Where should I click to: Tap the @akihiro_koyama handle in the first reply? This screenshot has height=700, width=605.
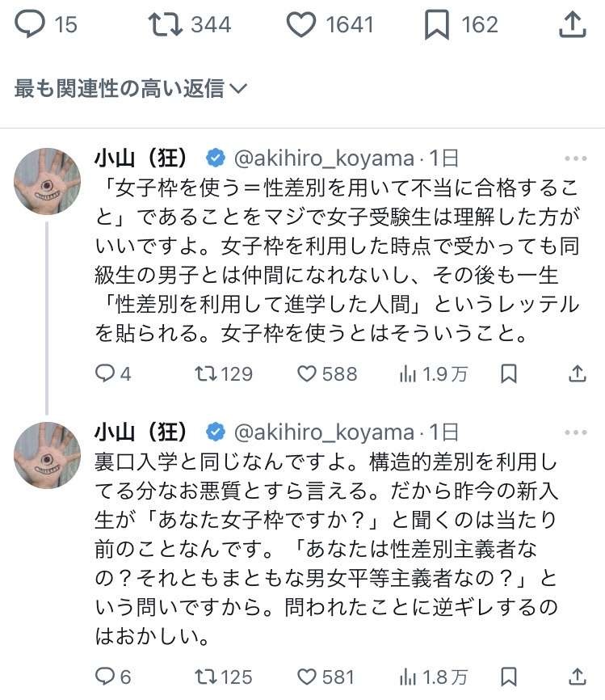[x=323, y=158]
